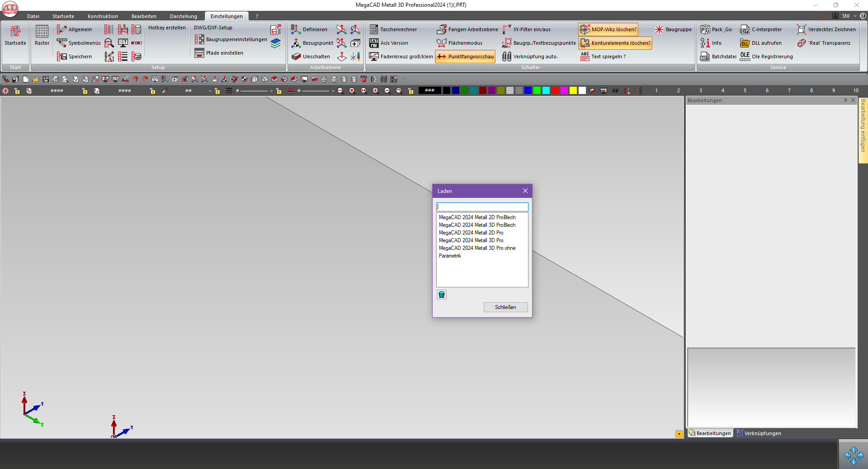This screenshot has height=469, width=868.
Task: Open DWG/DXF-Setup
Action: click(213, 28)
